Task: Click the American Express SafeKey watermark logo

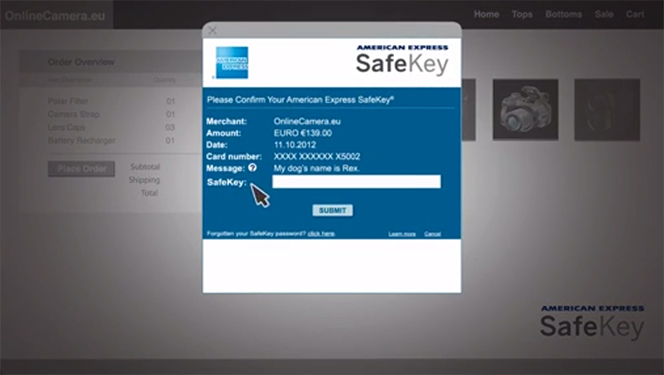Action: [592, 323]
